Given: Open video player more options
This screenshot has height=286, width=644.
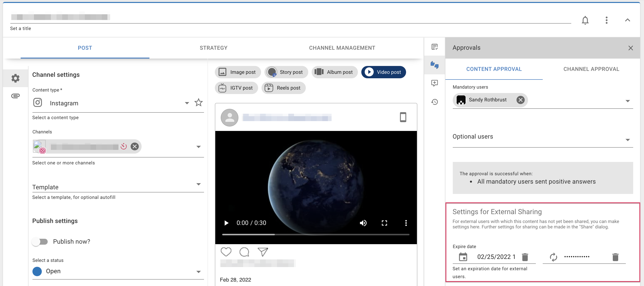Looking at the screenshot, I should point(406,223).
